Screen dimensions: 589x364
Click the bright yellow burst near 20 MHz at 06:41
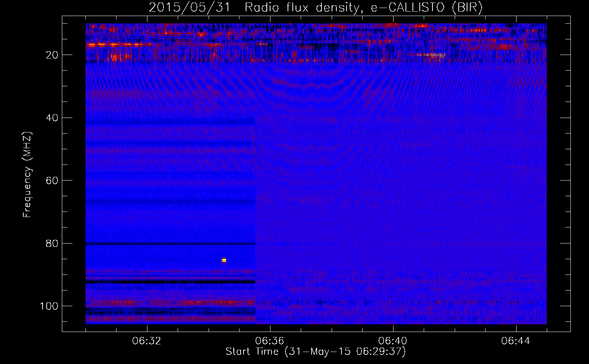click(x=431, y=55)
